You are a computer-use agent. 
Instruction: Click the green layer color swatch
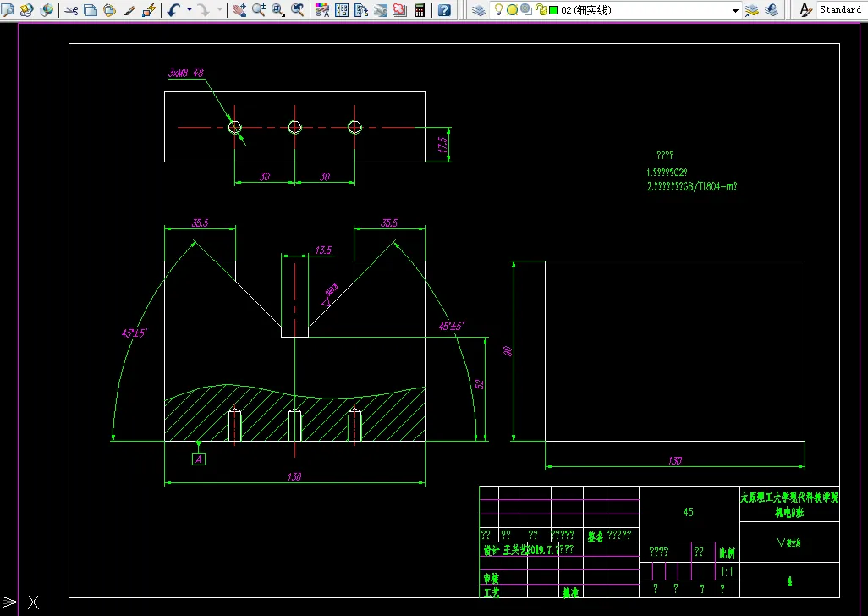pyautogui.click(x=553, y=10)
